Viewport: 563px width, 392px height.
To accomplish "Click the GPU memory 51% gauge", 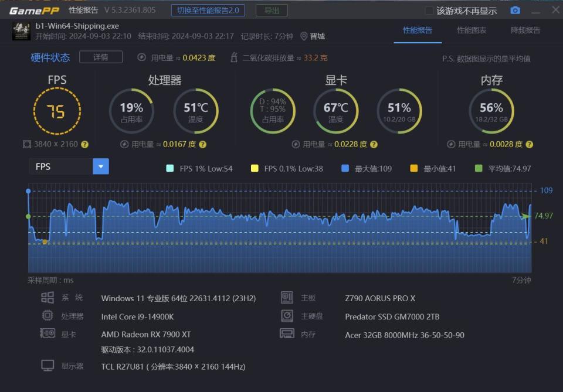I will [x=399, y=111].
